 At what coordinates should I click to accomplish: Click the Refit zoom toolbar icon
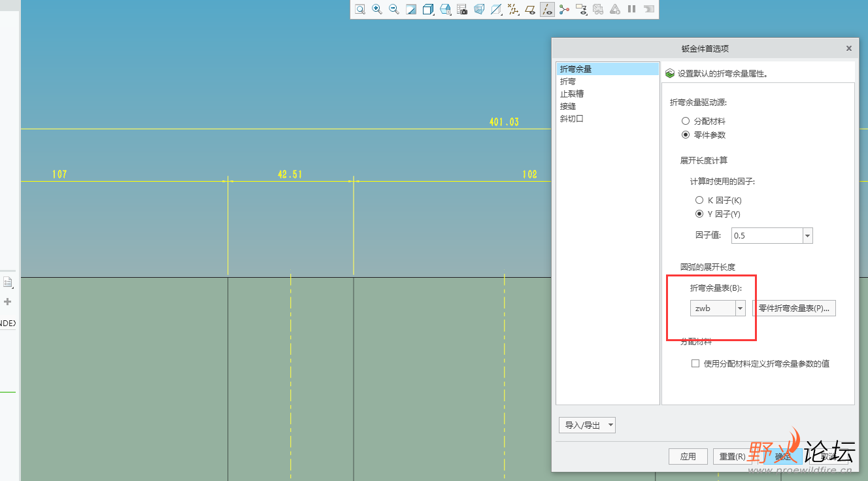(360, 9)
